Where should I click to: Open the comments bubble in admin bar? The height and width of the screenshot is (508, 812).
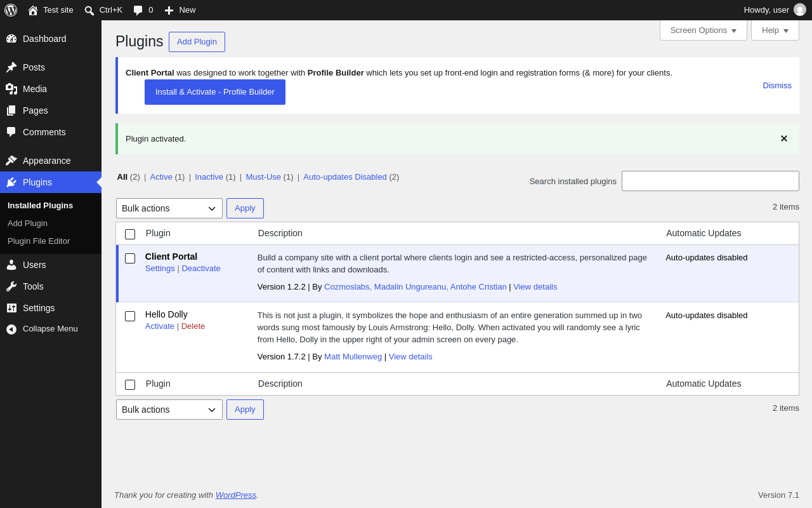138,10
